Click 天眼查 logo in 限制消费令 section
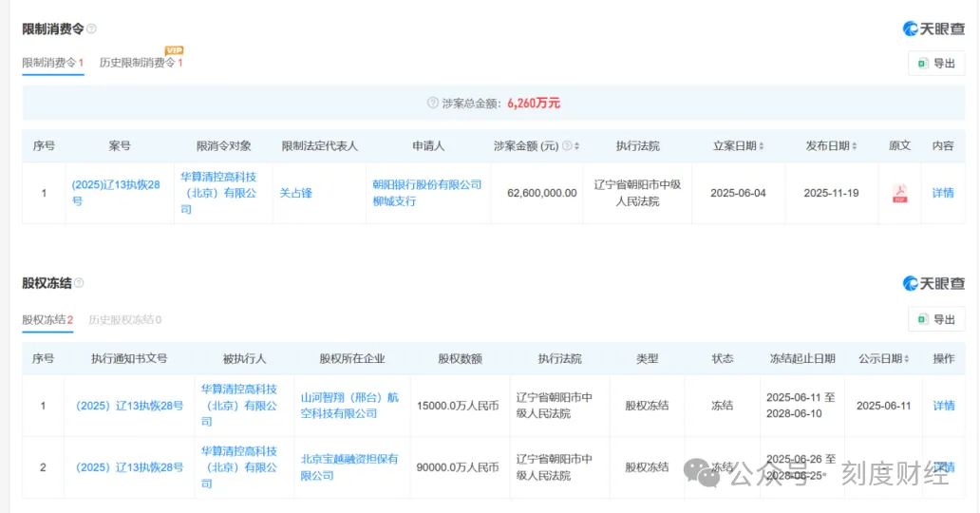The height and width of the screenshot is (513, 980). point(933,28)
